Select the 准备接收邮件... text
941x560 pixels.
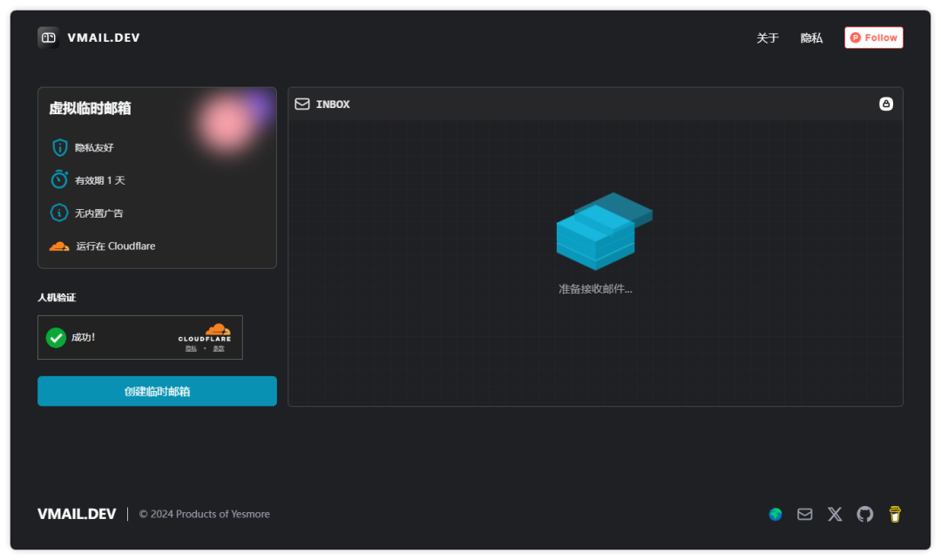(595, 289)
